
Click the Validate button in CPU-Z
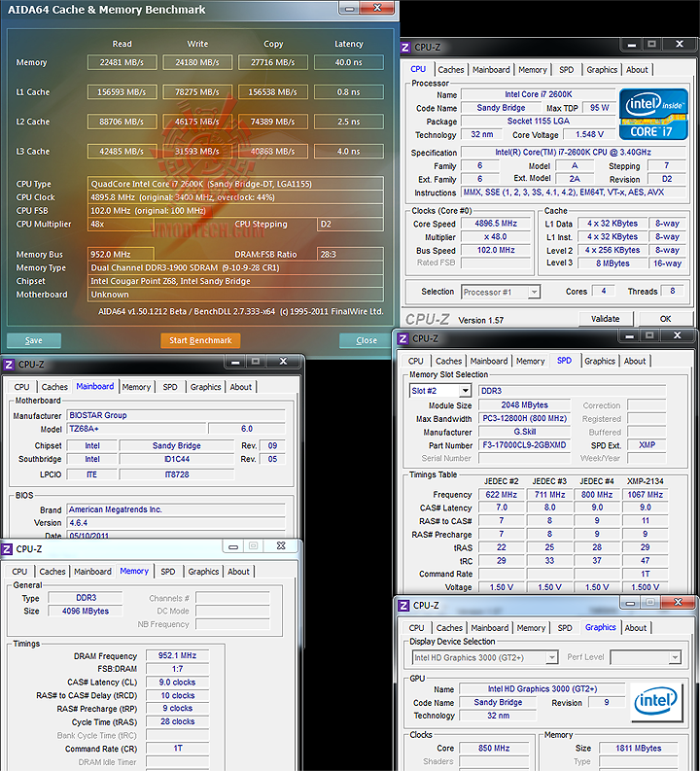tap(606, 319)
